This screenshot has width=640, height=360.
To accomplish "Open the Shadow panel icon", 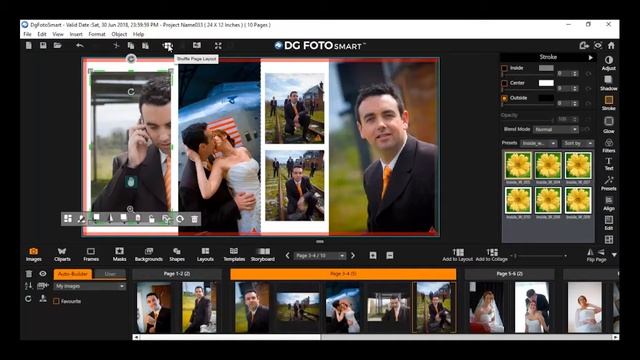I will tap(609, 83).
